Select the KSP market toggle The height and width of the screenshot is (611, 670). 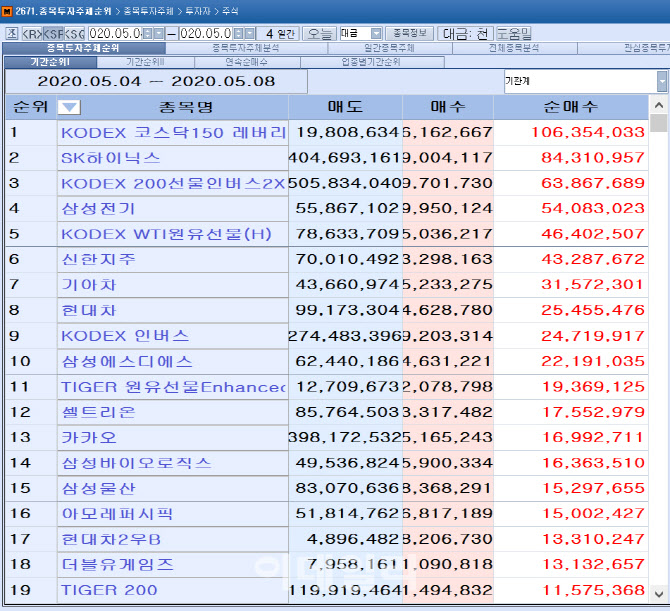coord(53,33)
